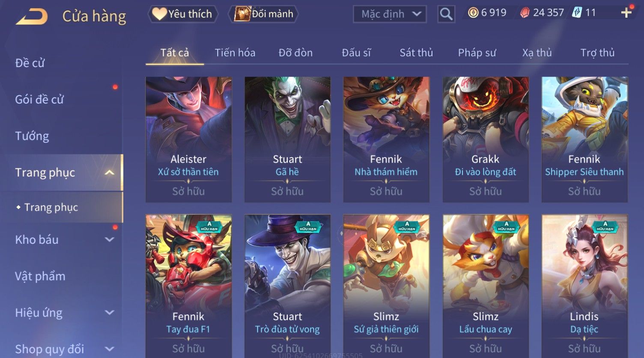
Task: Tap the back arrow icon
Action: click(x=32, y=16)
